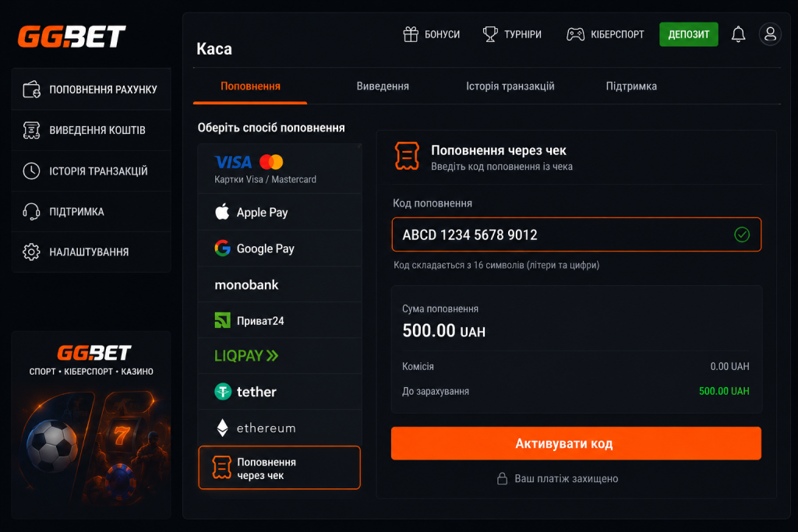Switch to the Поповнення tab
Viewport: 798px width, 532px height.
click(x=250, y=86)
